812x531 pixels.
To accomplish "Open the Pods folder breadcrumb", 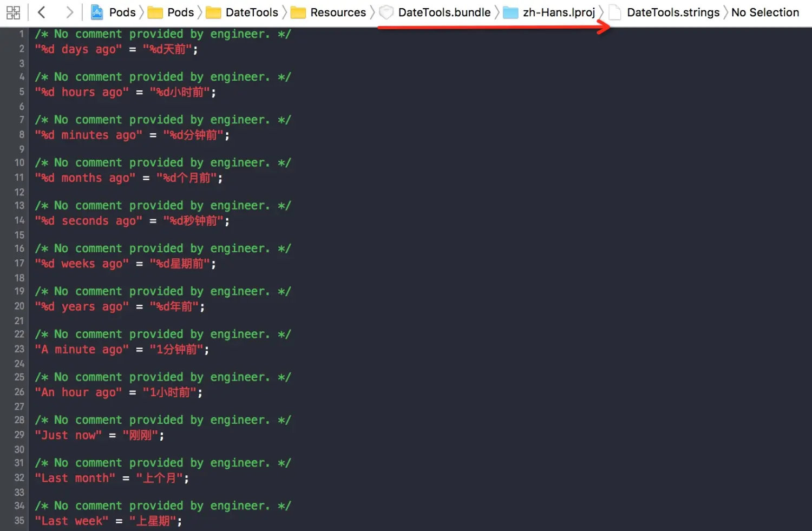I will pos(181,12).
